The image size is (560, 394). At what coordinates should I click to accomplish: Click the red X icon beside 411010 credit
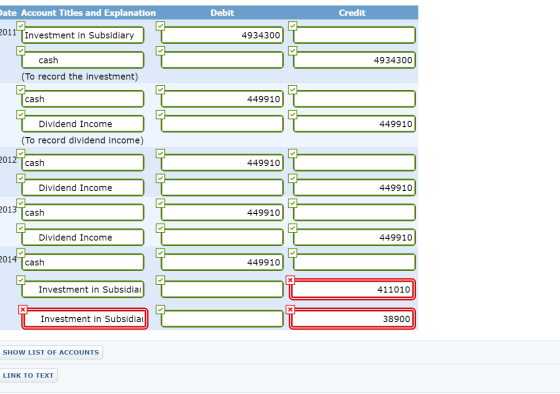[x=290, y=280]
